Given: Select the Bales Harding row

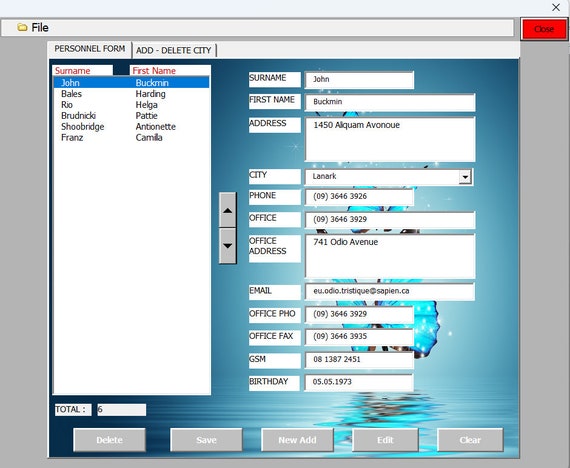Looking at the screenshot, I should (x=132, y=94).
